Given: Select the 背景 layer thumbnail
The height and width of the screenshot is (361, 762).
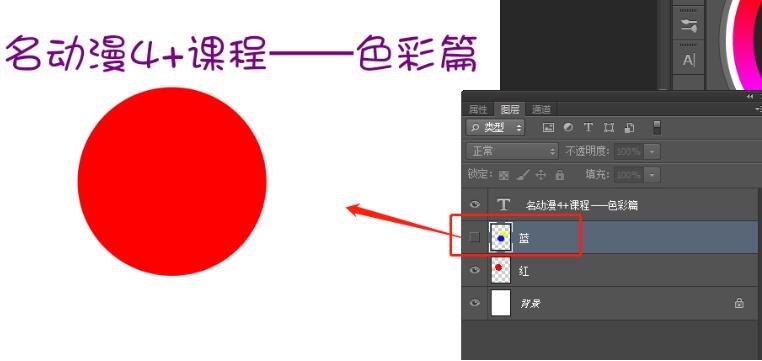Looking at the screenshot, I should pos(501,303).
